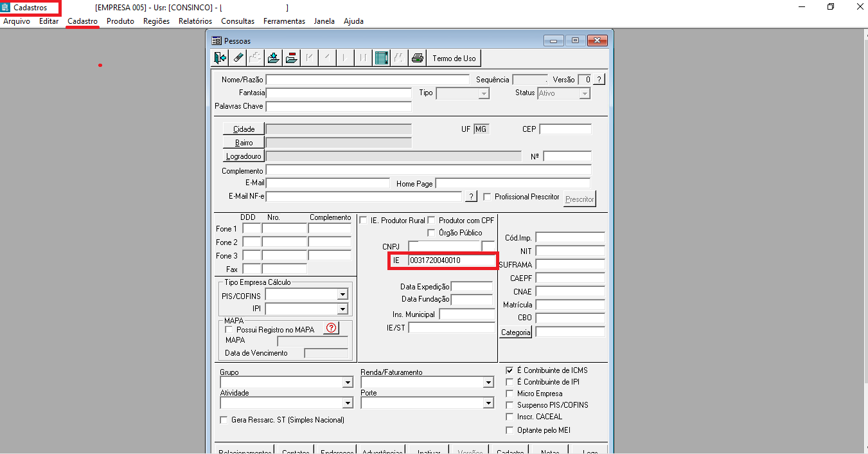Click the question mark button beside Versão
The width and height of the screenshot is (868, 454).
click(x=599, y=80)
